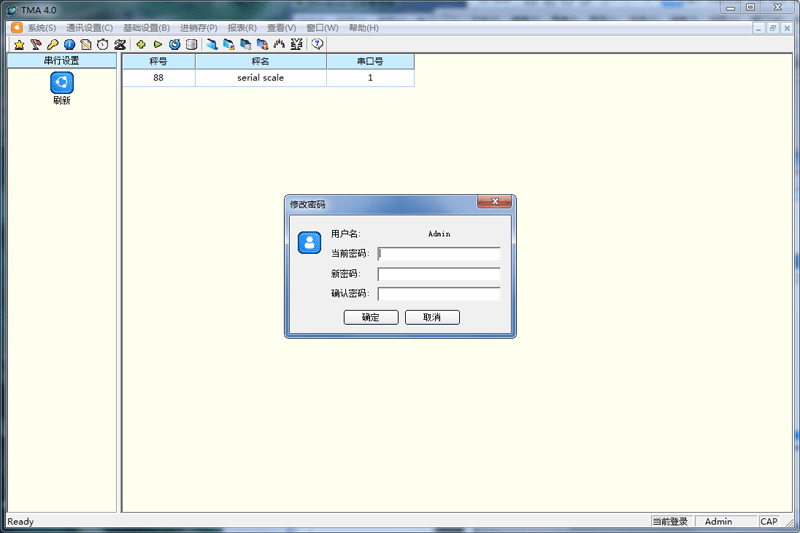Image resolution: width=800 pixels, height=533 pixels.
Task: Click the ¥ currency toolbar icon
Action: pos(296,44)
